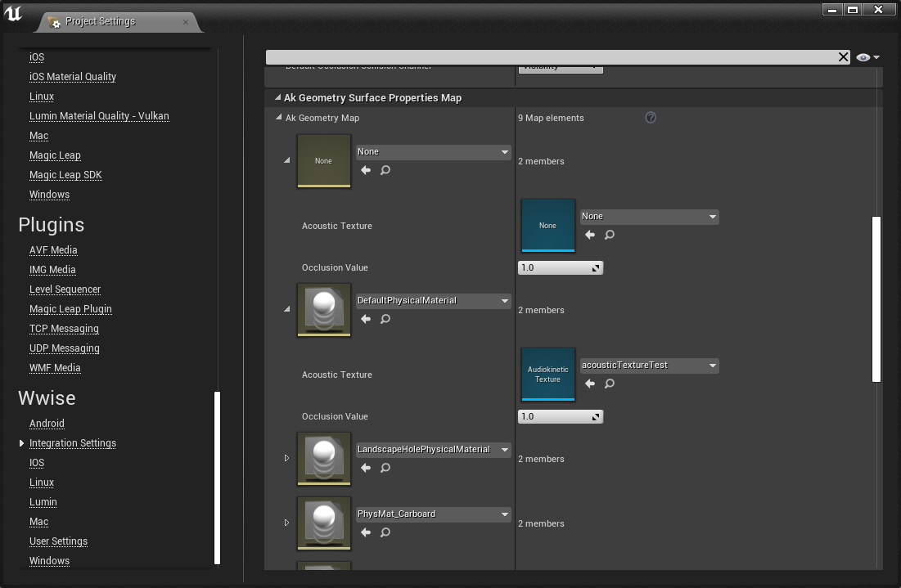Maximize the Project Settings window

pyautogui.click(x=853, y=9)
